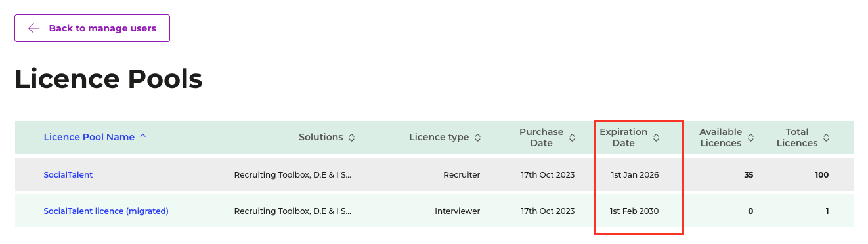Select the 1st Jan 2026 expiration cell
The width and height of the screenshot is (868, 244).
pos(634,175)
